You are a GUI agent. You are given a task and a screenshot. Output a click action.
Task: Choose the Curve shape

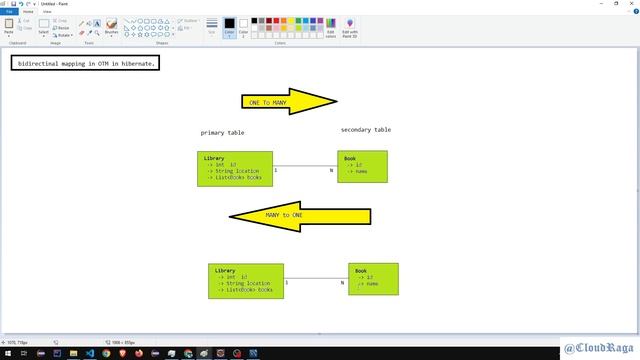coord(133,21)
